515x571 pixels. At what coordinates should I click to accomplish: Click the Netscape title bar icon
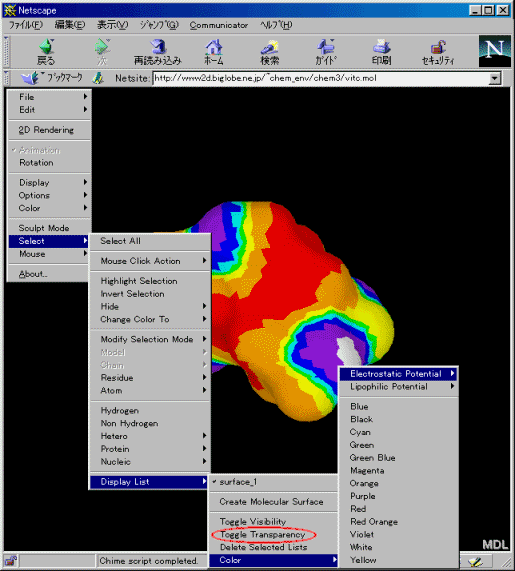(10, 10)
